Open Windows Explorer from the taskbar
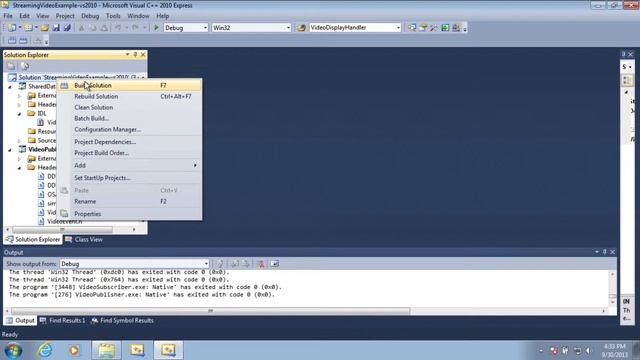This screenshot has height=360, width=640. click(106, 350)
